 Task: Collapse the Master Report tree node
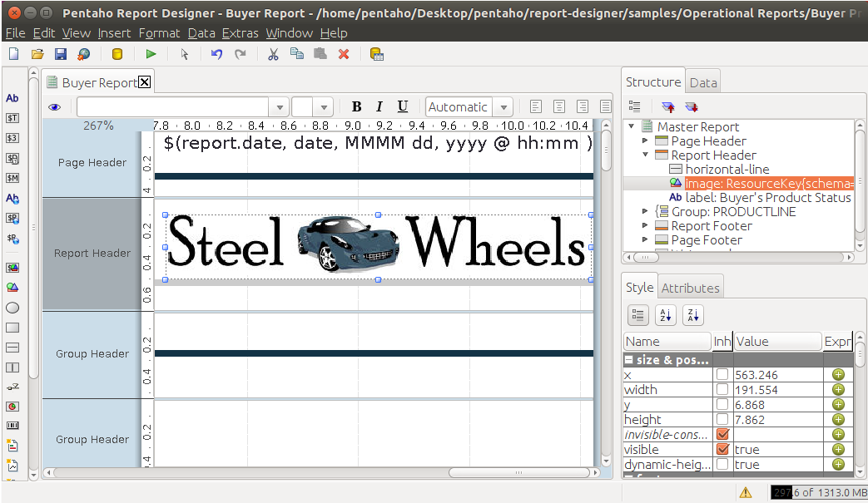pyautogui.click(x=631, y=126)
